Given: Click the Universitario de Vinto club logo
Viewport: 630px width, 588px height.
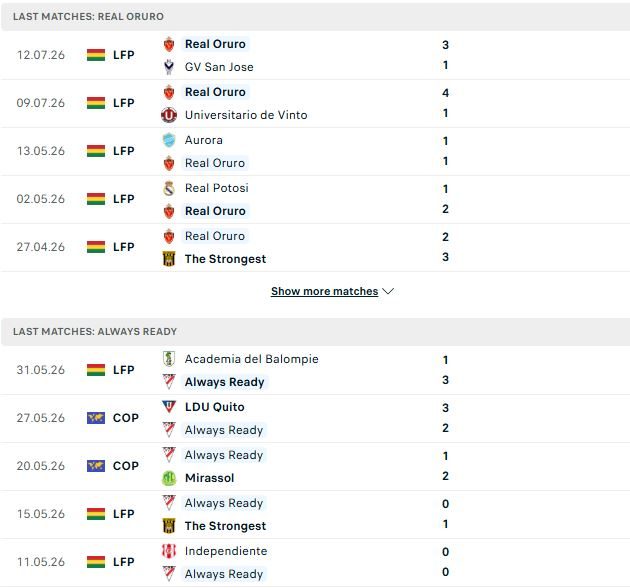Looking at the screenshot, I should (x=169, y=115).
